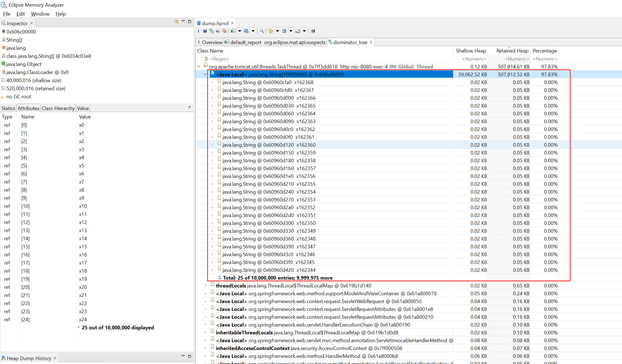
Task: Expand the threadLocals ThreadLocalMap row
Action: pos(205,286)
